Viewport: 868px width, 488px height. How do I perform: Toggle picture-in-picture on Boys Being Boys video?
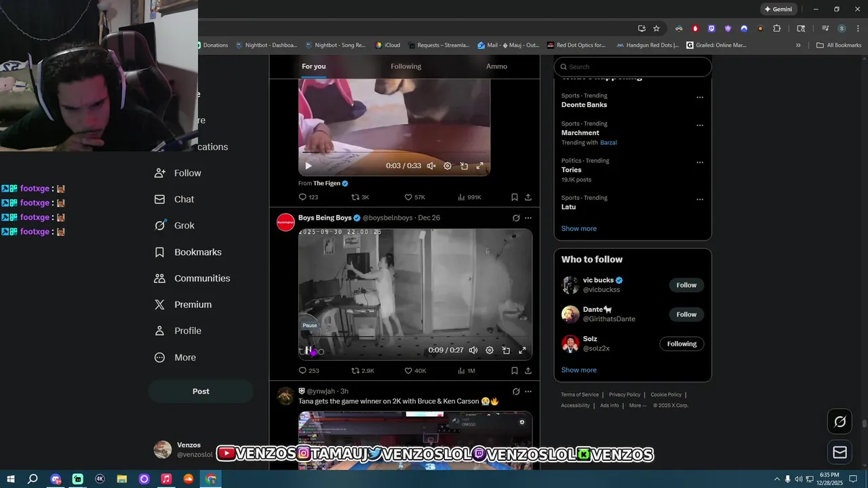(506, 350)
